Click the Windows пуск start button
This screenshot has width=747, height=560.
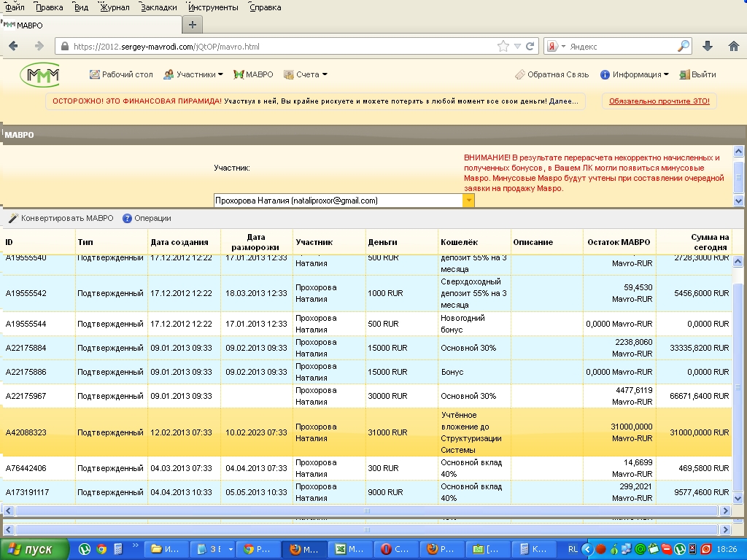(34, 550)
